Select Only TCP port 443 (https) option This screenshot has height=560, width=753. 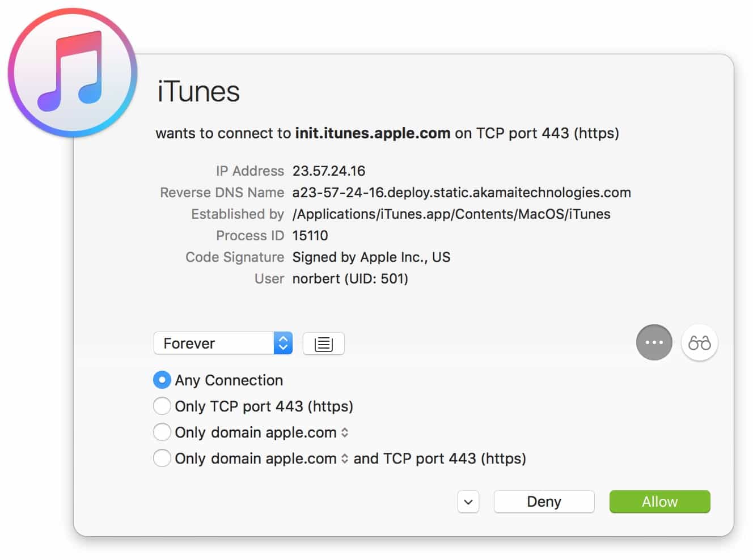pos(162,406)
